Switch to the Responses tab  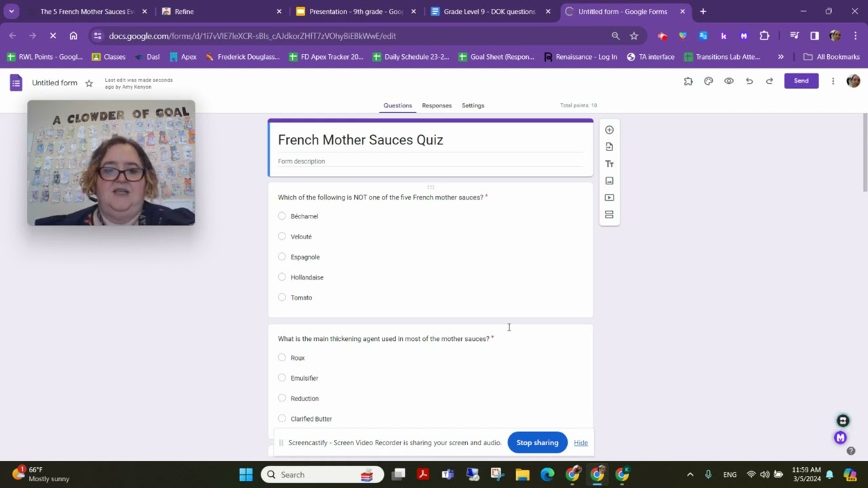coord(437,106)
